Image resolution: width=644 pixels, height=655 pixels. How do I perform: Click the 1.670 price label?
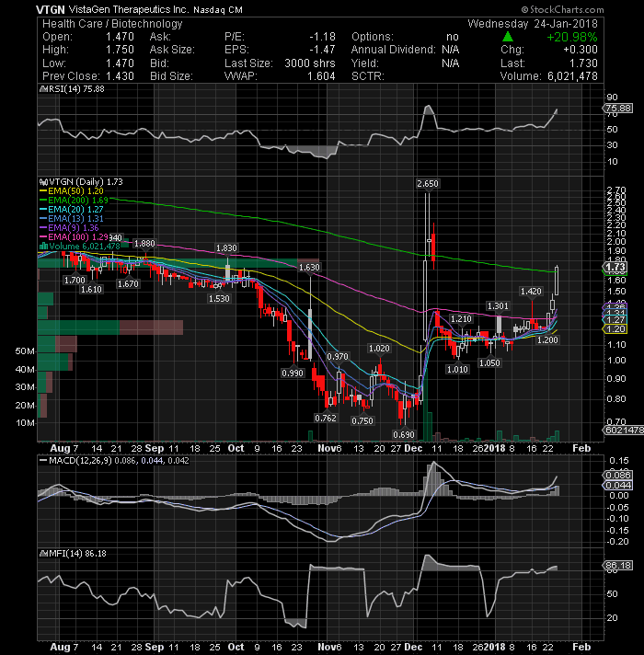point(128,284)
